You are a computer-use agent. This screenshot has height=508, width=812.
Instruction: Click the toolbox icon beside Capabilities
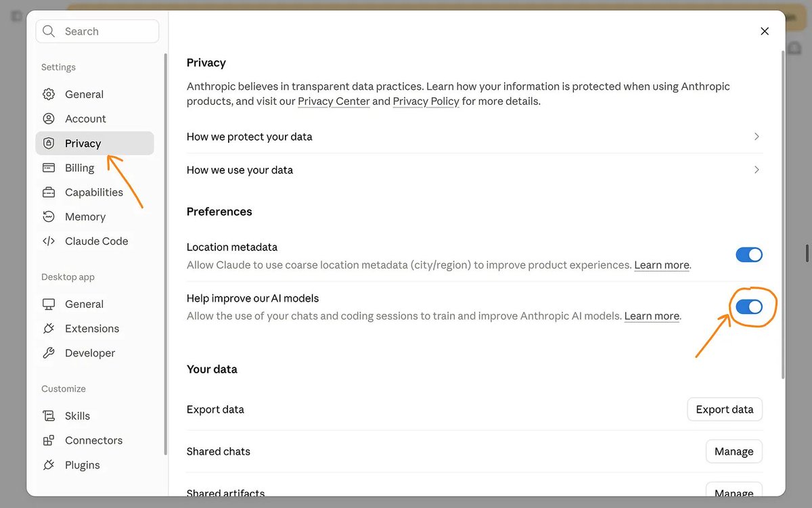49,192
